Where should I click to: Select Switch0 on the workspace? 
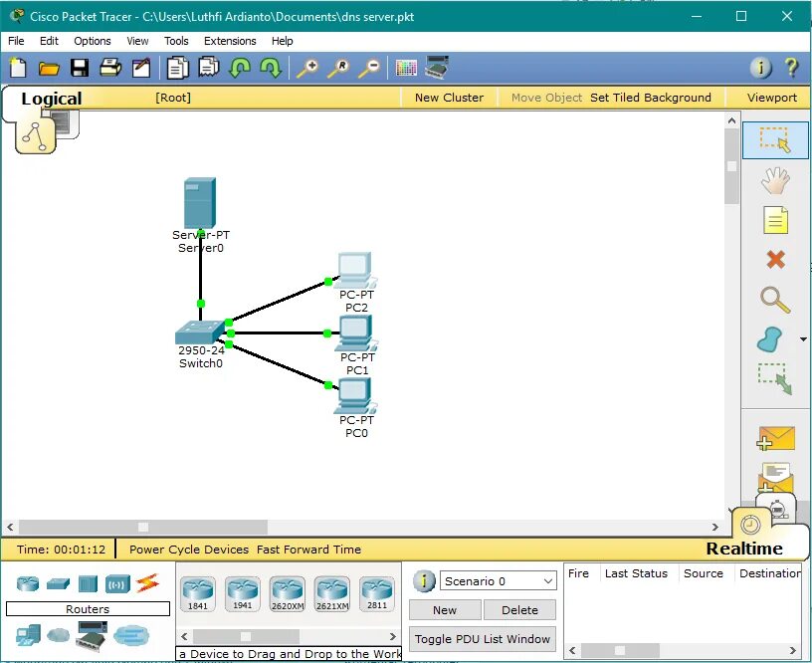[x=200, y=333]
